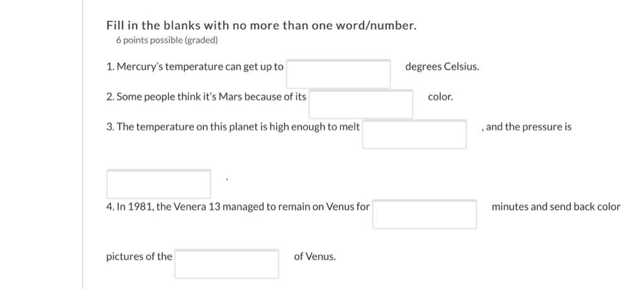Click the "color." text ending sentence 2

click(x=440, y=97)
